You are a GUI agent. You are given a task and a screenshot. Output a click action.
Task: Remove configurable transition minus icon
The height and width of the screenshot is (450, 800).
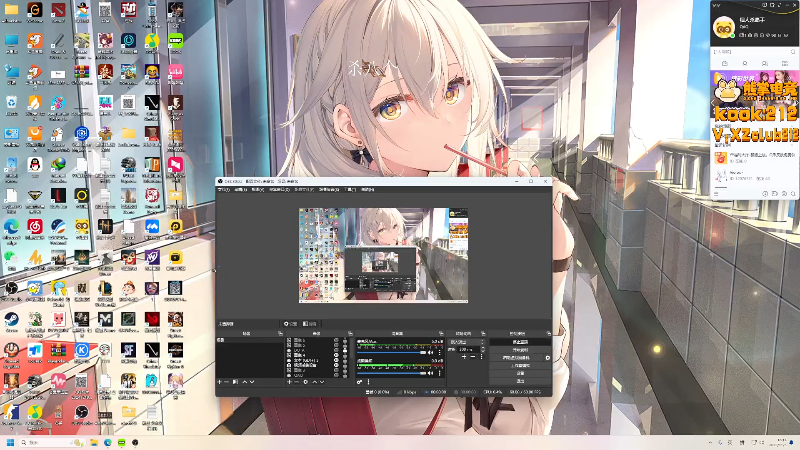coord(472,357)
